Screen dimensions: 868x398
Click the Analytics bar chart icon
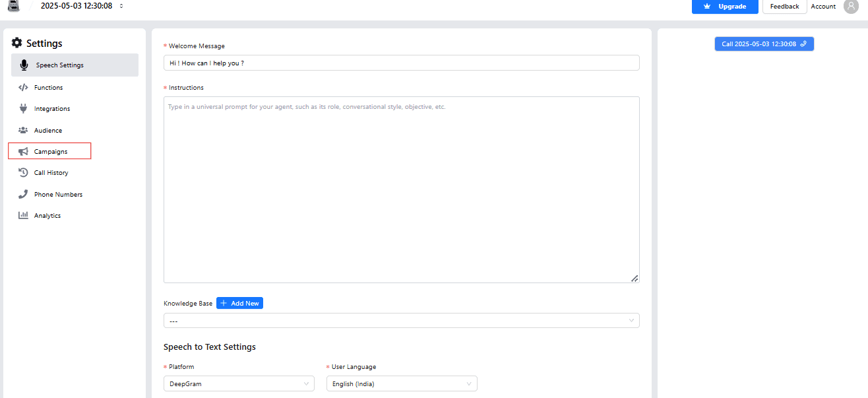coord(23,215)
